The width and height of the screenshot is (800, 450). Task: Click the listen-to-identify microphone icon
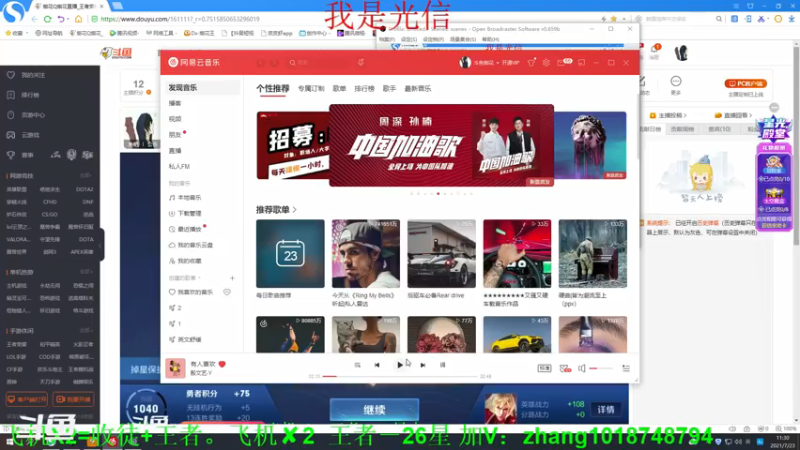pos(361,62)
